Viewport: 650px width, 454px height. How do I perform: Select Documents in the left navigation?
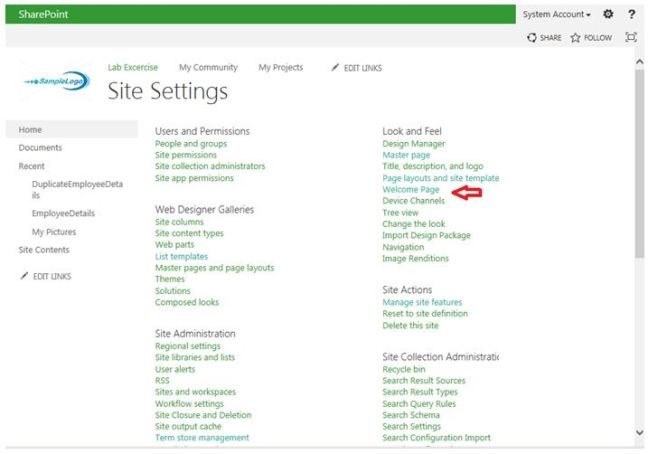pos(40,148)
